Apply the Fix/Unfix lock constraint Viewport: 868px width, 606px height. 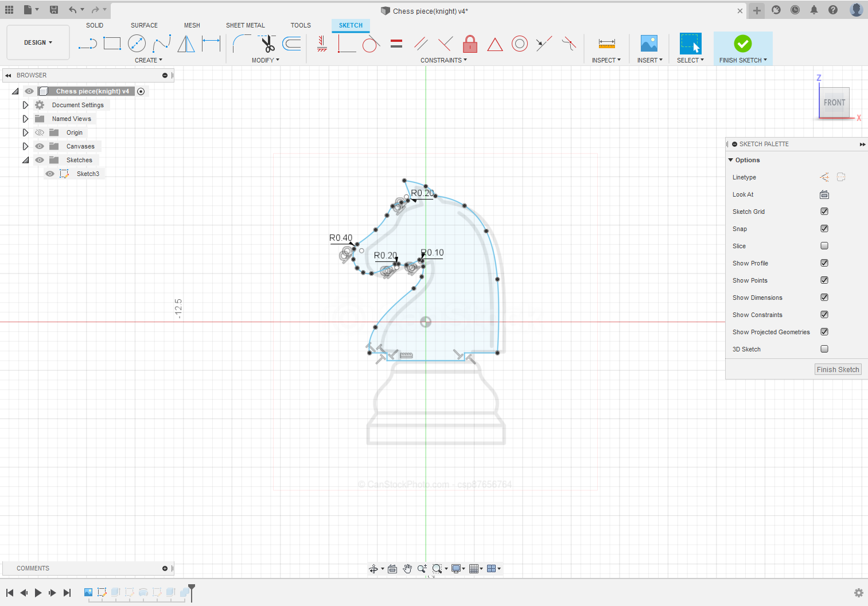coord(470,44)
